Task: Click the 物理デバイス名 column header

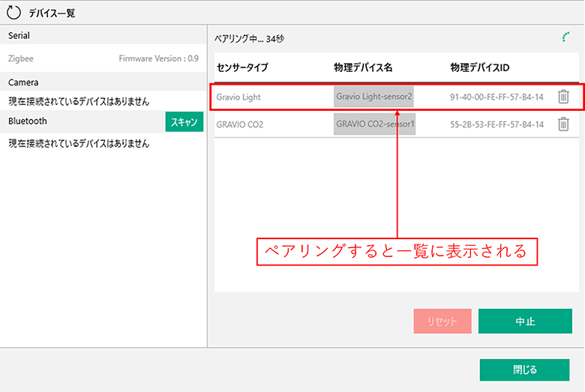Action: [x=363, y=67]
